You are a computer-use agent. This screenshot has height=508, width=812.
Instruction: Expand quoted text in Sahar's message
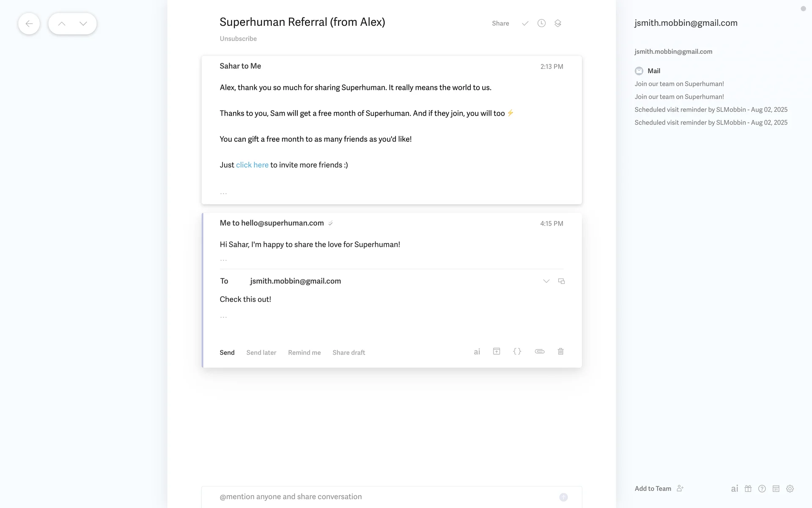(223, 193)
